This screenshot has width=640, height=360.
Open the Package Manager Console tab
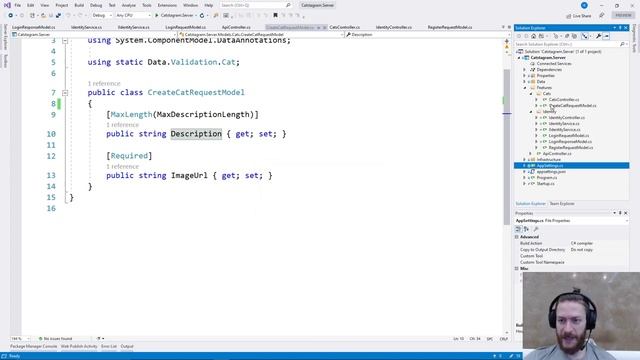(x=33, y=347)
